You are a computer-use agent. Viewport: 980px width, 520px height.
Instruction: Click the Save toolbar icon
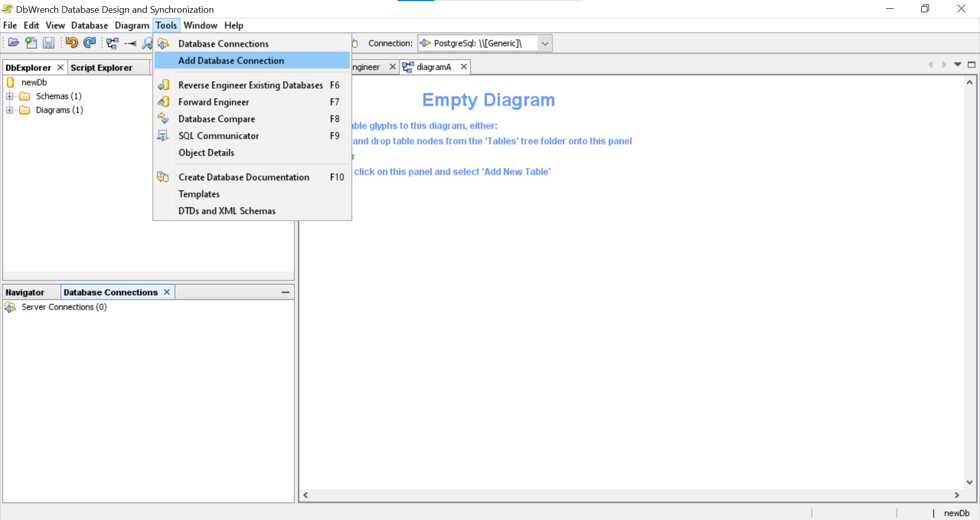[48, 43]
